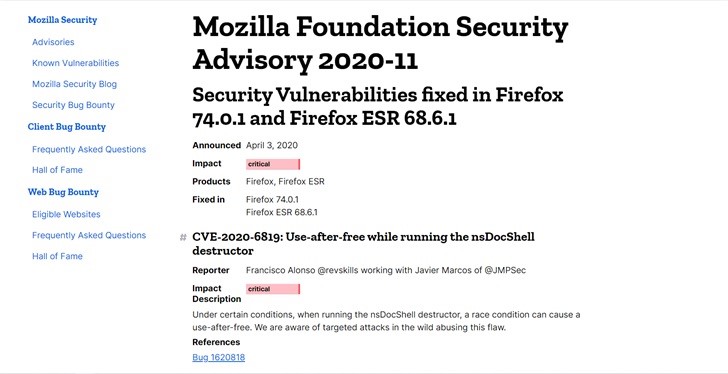The width and height of the screenshot is (728, 374).
Task: Select the Web Bug Bounty heading
Action: click(63, 192)
